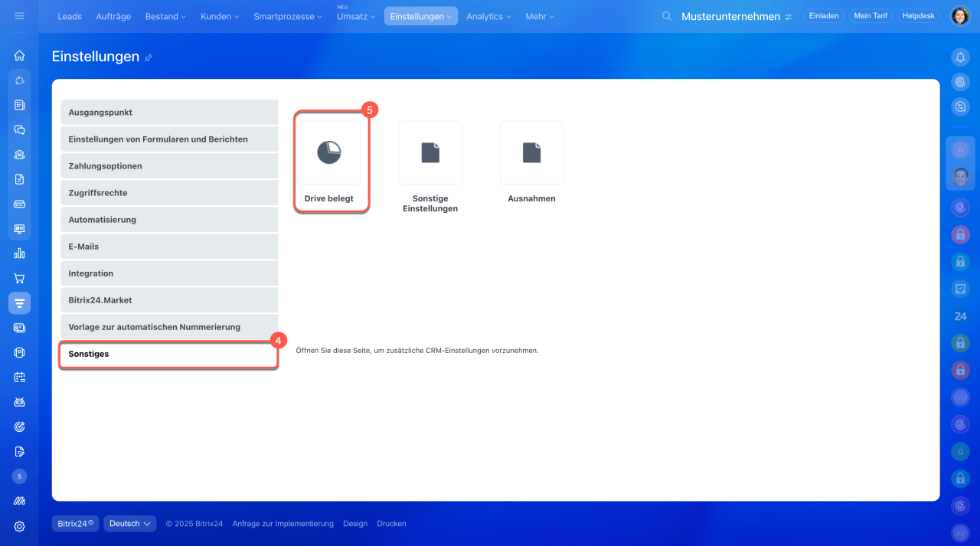Open the Aufträge menu item
Screen dimensions: 980x546
113,16
